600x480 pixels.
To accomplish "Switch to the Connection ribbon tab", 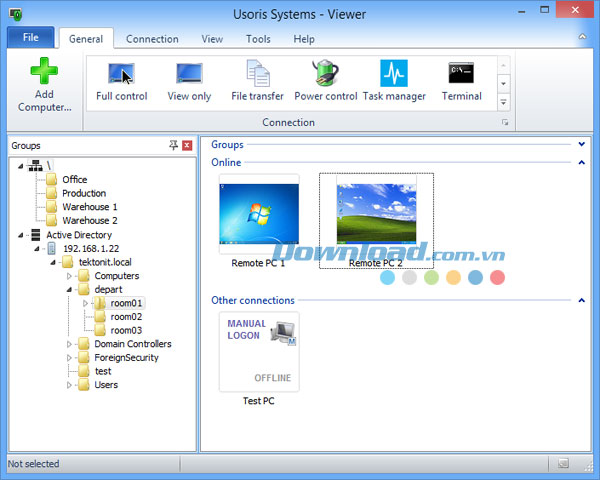I will point(152,39).
